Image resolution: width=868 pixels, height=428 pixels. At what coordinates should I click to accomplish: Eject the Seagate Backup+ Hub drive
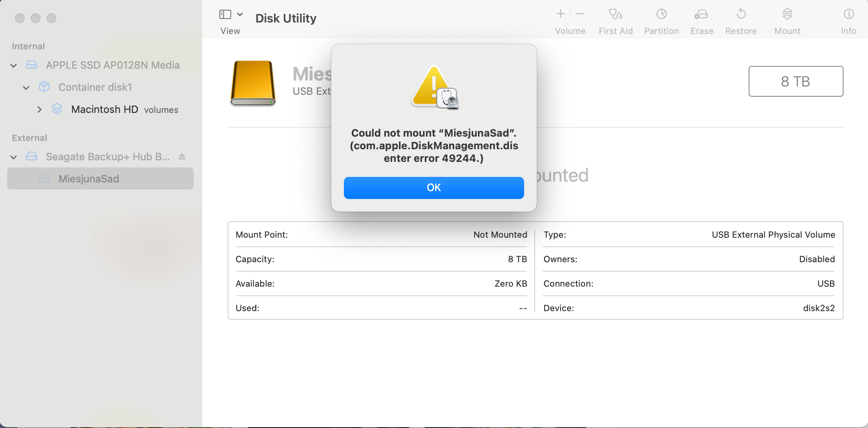point(182,156)
